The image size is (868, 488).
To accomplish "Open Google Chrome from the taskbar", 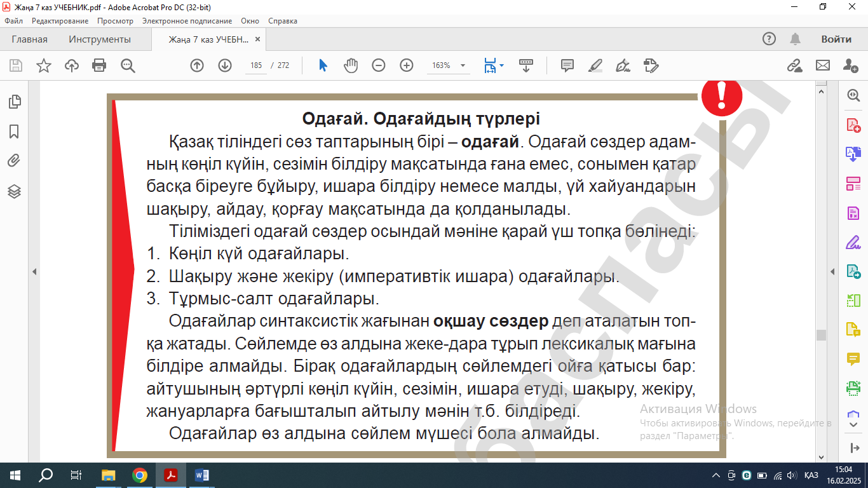I will pyautogui.click(x=140, y=475).
